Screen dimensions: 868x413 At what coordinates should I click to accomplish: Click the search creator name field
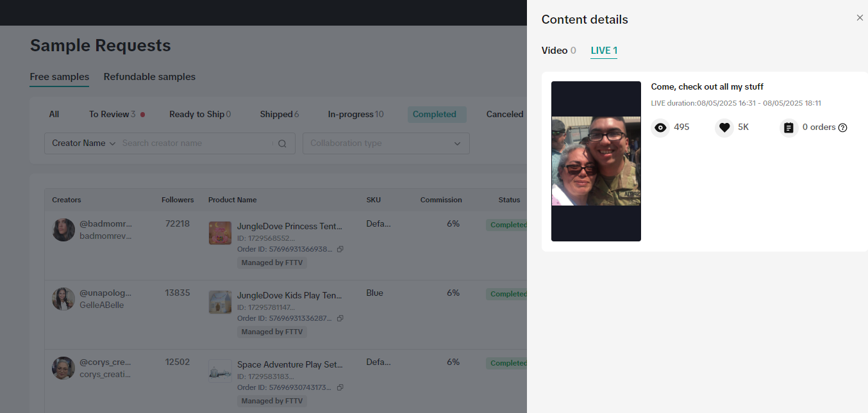[x=196, y=143]
